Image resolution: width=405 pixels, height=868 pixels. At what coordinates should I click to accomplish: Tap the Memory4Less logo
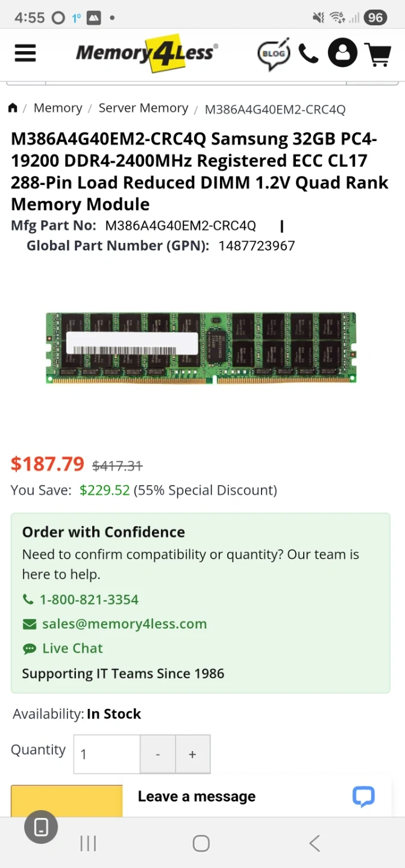pyautogui.click(x=146, y=53)
